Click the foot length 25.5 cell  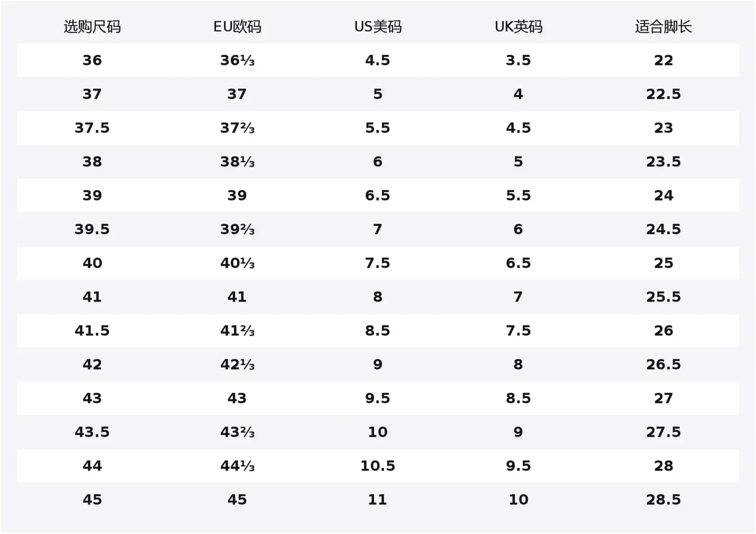(x=663, y=297)
